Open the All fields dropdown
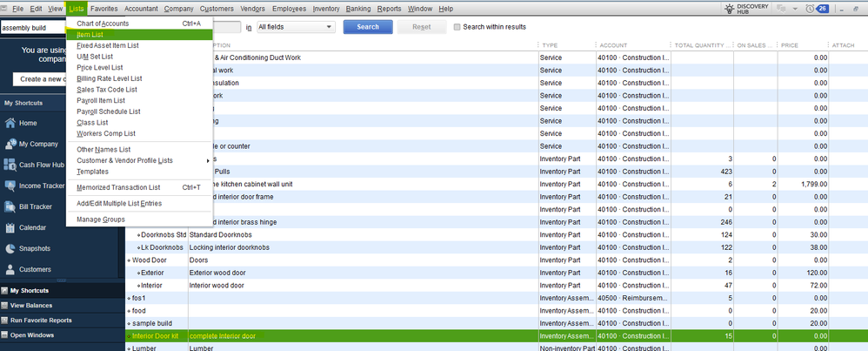This screenshot has height=351, width=868. (296, 27)
